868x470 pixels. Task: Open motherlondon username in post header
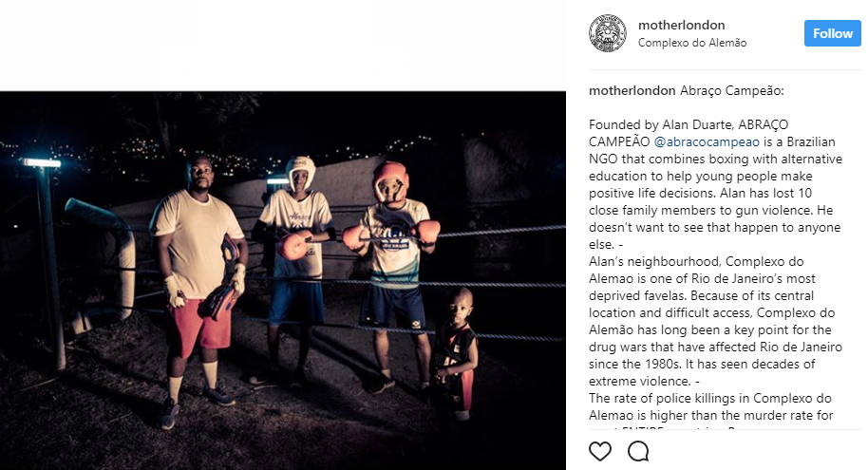[682, 25]
